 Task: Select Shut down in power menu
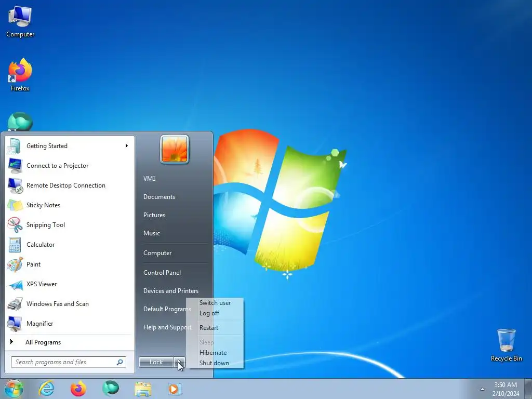[x=214, y=363]
